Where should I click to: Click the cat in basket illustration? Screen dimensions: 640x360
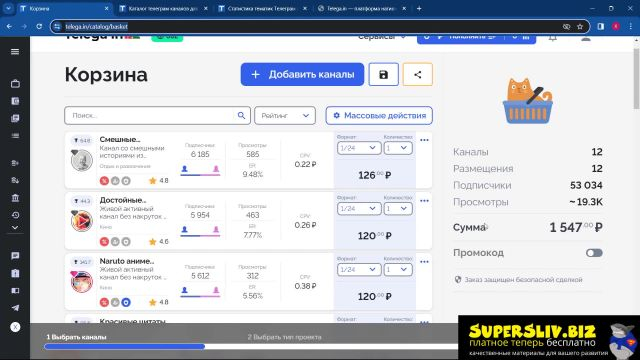pos(527,101)
